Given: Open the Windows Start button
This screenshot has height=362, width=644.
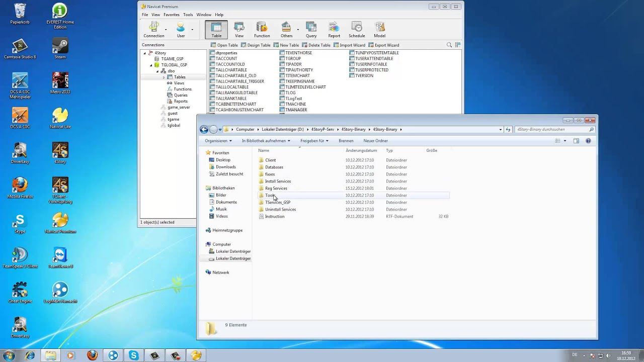Looking at the screenshot, I should point(9,355).
